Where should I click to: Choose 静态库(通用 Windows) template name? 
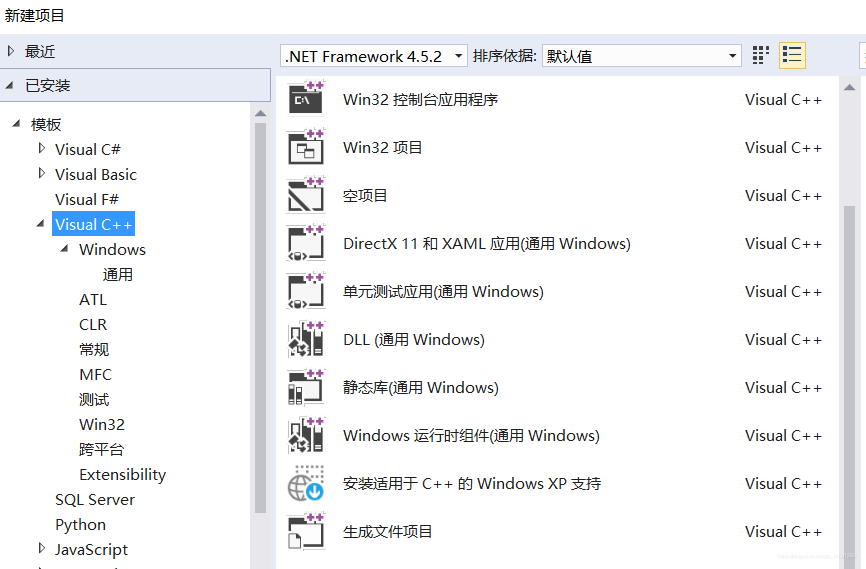pos(420,388)
